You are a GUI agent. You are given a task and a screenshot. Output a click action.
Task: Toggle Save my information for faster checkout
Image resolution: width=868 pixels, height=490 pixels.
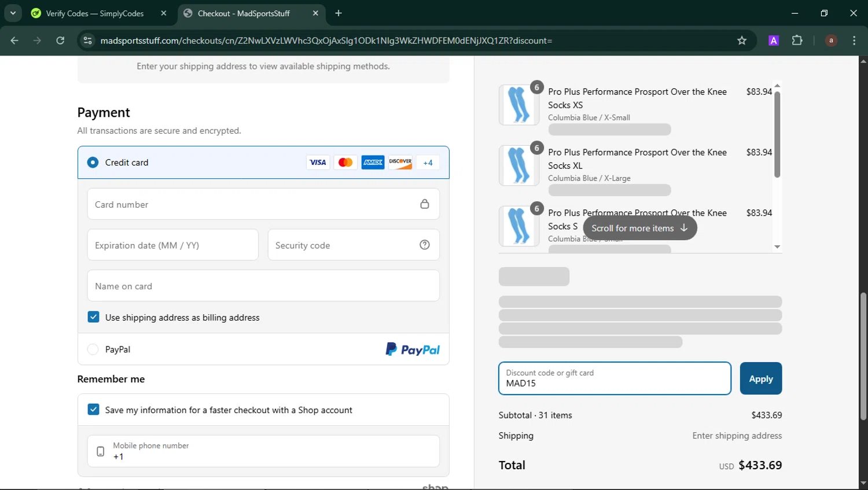coord(93,410)
